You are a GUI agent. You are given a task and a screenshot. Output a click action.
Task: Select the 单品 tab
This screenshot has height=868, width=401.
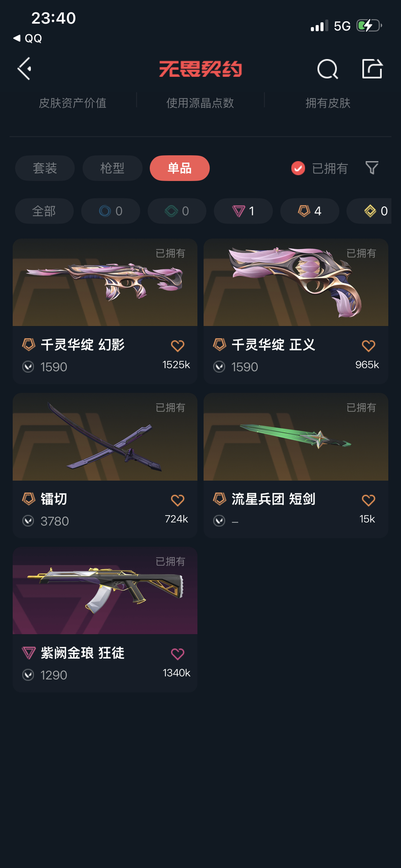coord(180,168)
